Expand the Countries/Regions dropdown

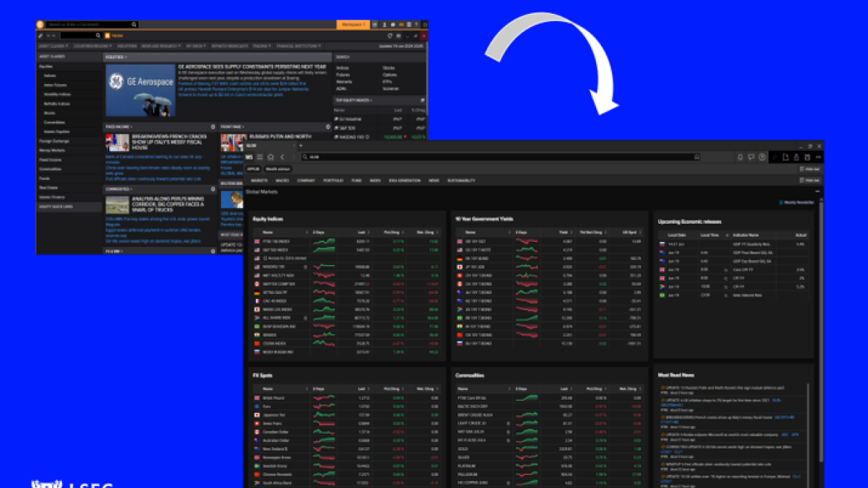pos(93,46)
